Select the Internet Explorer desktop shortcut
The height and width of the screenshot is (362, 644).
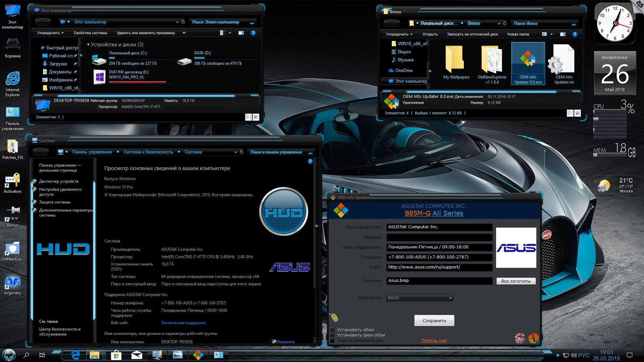[x=12, y=84]
